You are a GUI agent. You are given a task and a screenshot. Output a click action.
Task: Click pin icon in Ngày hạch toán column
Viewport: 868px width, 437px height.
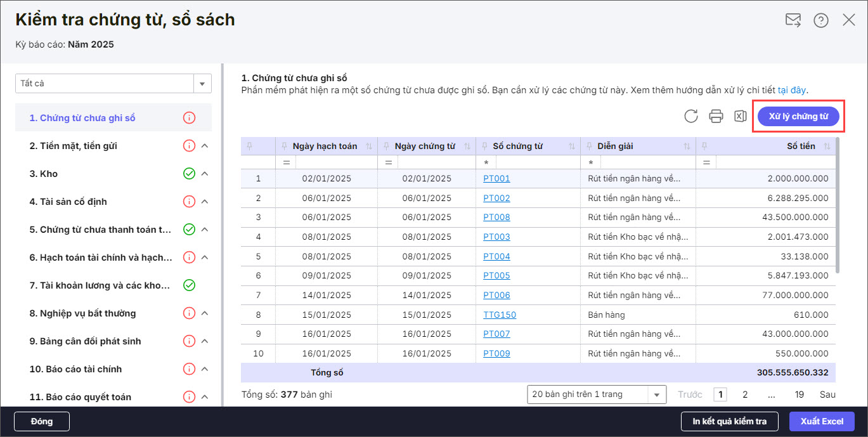click(283, 147)
